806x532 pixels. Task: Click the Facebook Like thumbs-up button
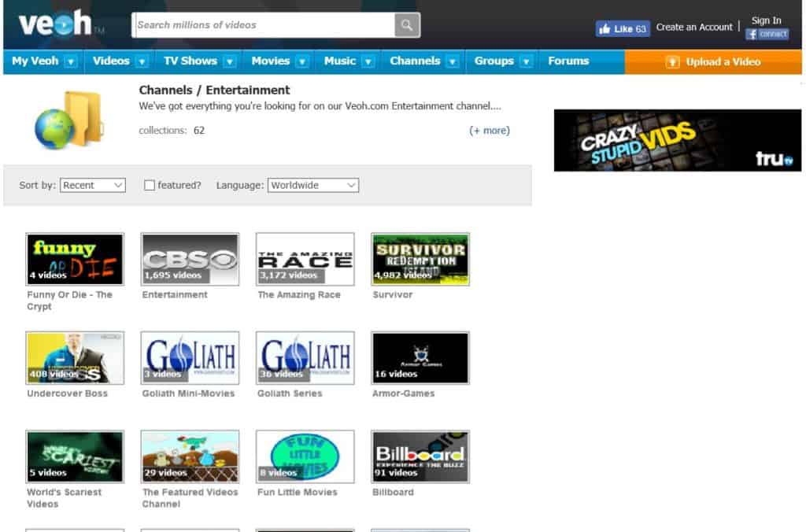click(x=623, y=29)
